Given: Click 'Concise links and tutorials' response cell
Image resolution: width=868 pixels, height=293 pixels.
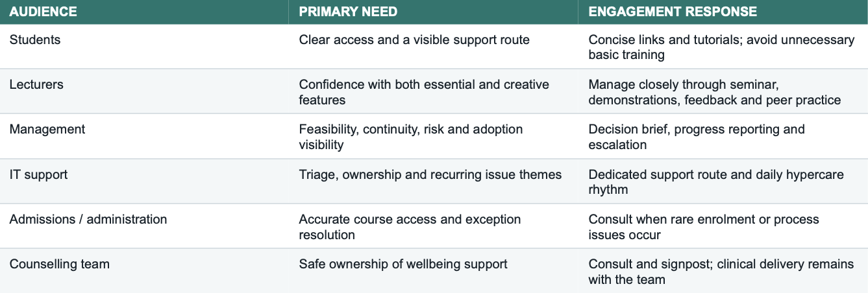Looking at the screenshot, I should tap(723, 47).
